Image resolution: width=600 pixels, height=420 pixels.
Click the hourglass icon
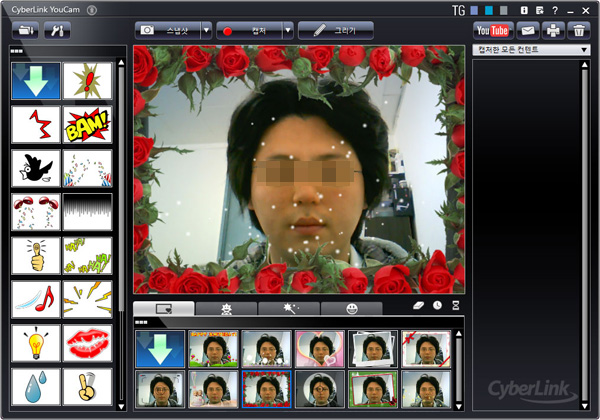coord(456,305)
